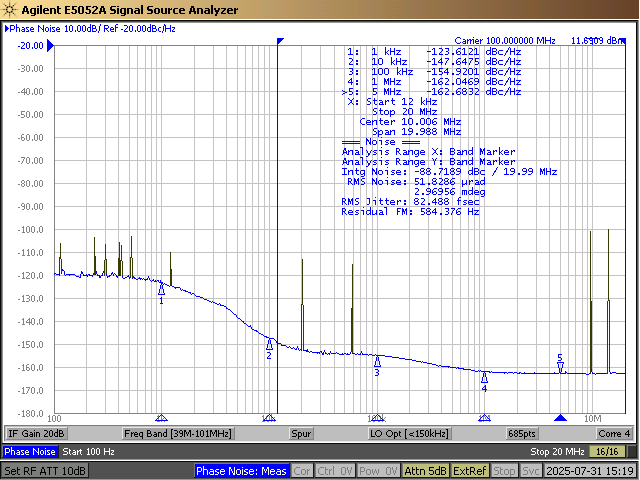Select active marker 5 on trace
Screen dimensions: 640x480
pos(560,368)
